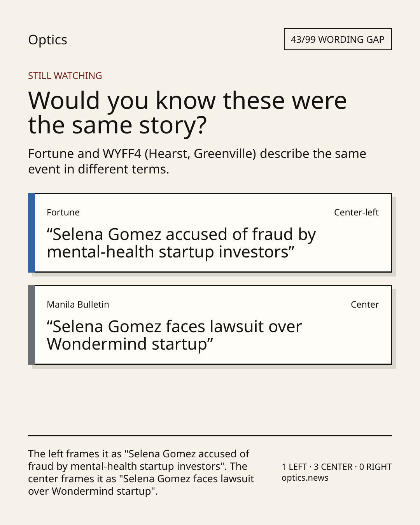Visit the optics.news link
Screen dimensions: 420x525
point(305,478)
